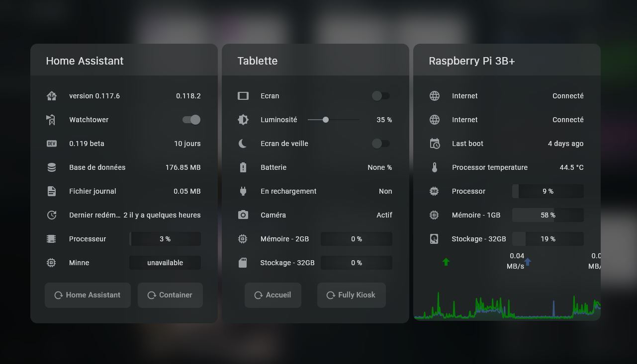Viewport: 637px width, 364px height.
Task: Click the Luminosité brightness icon
Action: click(243, 120)
